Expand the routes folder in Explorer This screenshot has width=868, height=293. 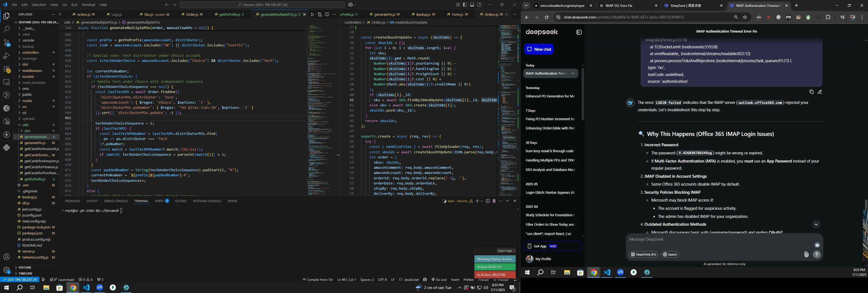click(x=27, y=101)
